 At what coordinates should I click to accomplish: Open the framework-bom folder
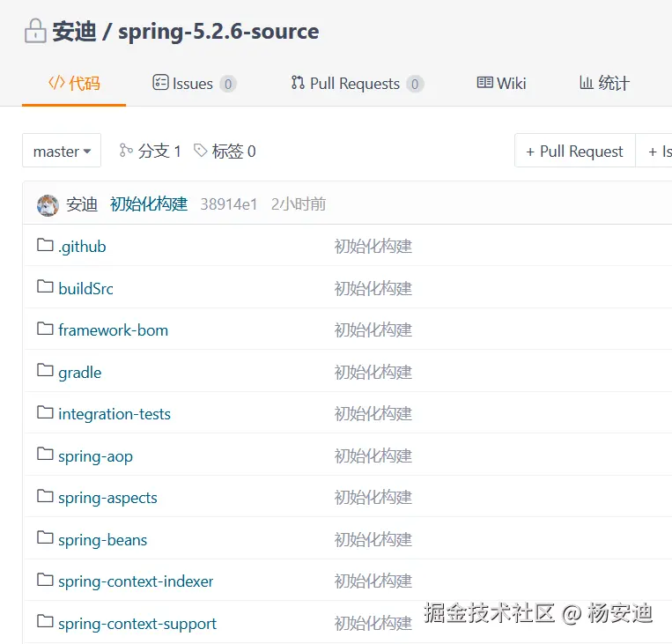tap(113, 330)
